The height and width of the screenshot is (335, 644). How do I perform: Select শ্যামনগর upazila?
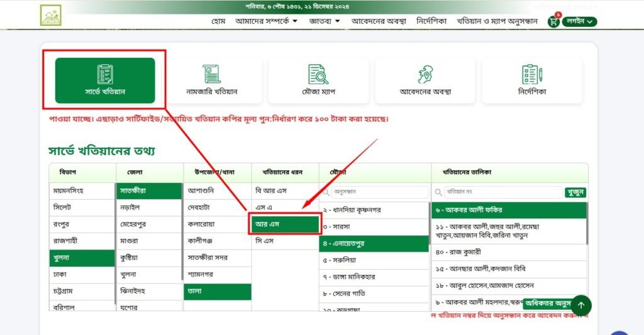coord(217,275)
